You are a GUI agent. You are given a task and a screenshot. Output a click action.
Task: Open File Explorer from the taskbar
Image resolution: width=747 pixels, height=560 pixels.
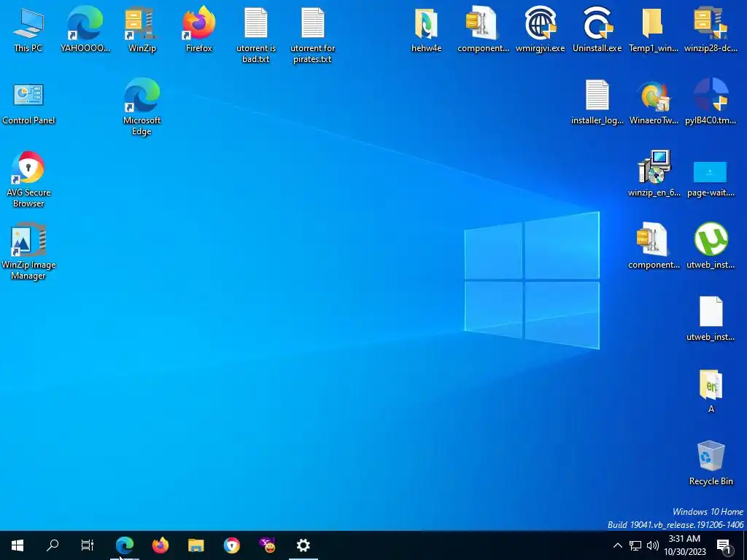196,545
